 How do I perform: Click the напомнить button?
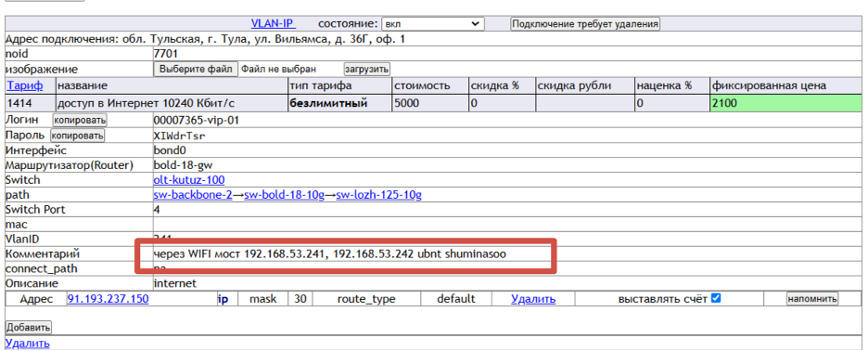coord(812,299)
